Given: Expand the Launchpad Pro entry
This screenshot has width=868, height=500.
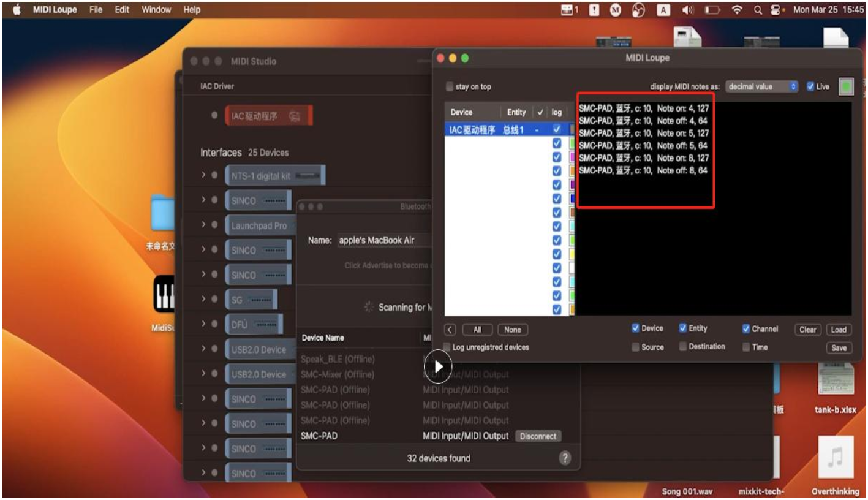Looking at the screenshot, I should click(x=203, y=225).
